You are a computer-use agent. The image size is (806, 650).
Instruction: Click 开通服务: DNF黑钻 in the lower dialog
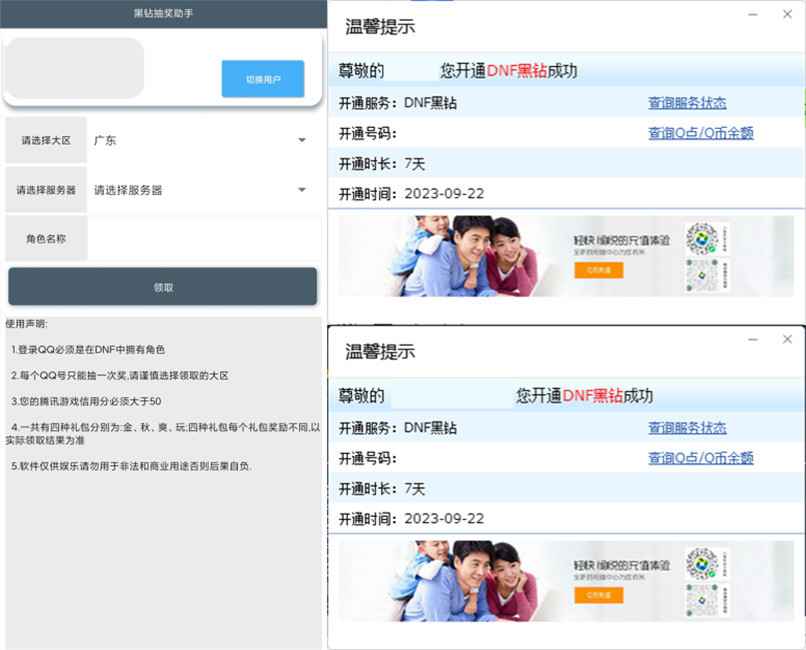397,428
